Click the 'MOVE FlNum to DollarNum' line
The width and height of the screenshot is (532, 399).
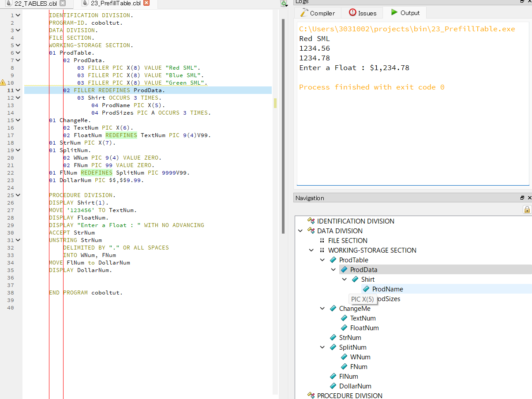pos(90,262)
